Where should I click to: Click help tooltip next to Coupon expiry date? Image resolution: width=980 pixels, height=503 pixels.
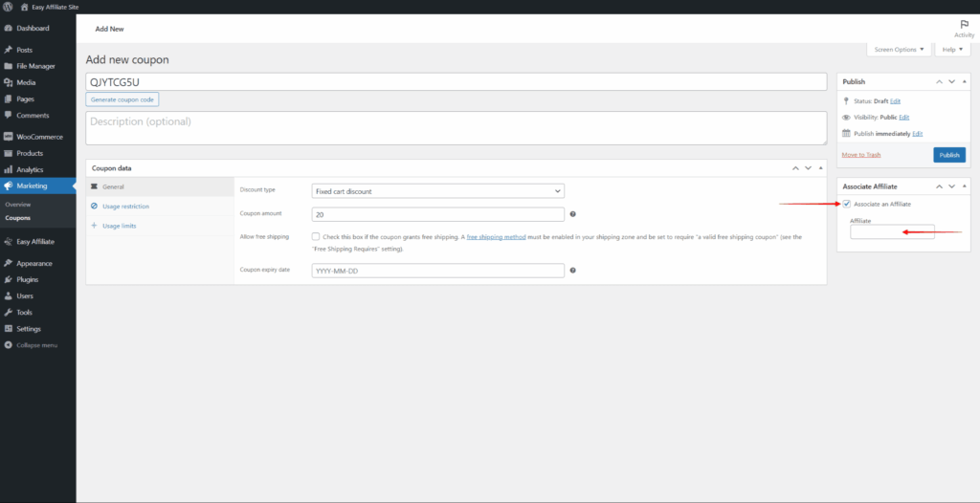point(572,271)
